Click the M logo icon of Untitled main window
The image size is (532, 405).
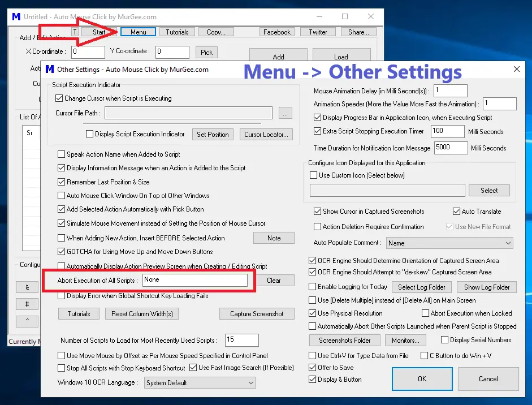point(16,16)
